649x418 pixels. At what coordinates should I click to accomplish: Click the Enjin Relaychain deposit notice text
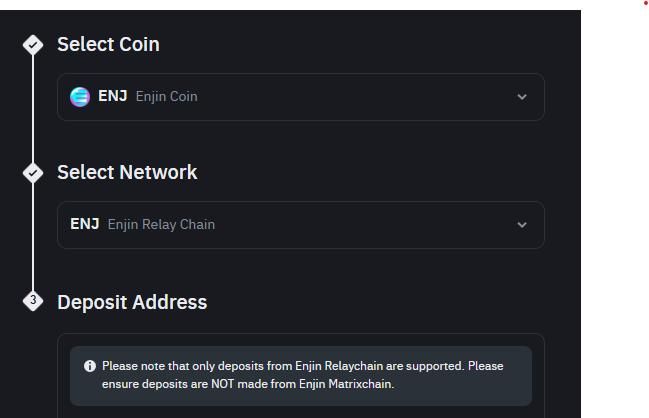click(x=302, y=375)
